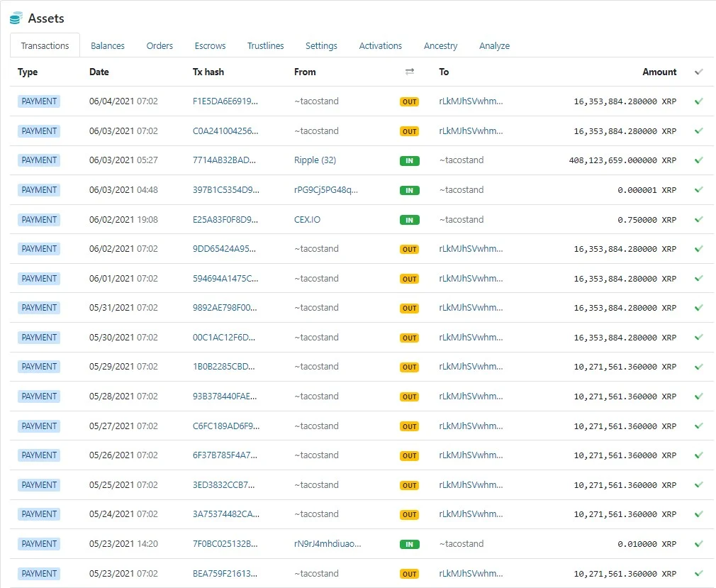Image resolution: width=716 pixels, height=588 pixels.
Task: Go to the Analyze tab
Action: (494, 45)
